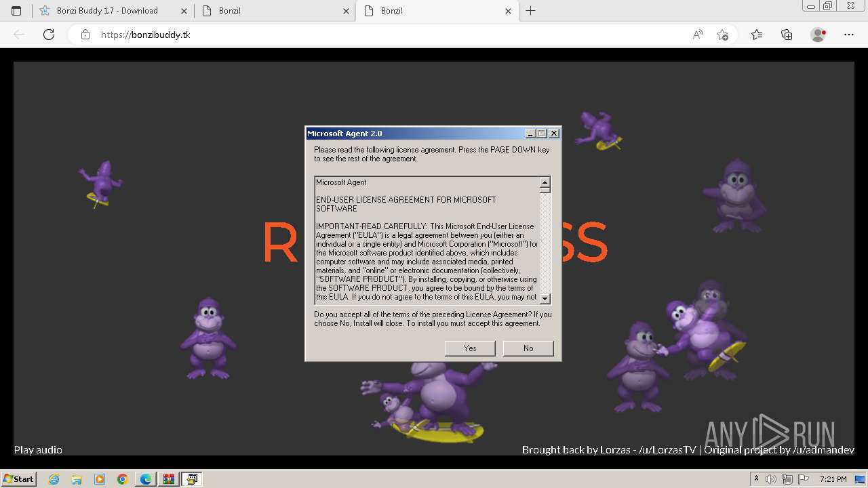Viewport: 868px width, 488px height.
Task: Click No to decline the license agreement
Action: (x=528, y=348)
